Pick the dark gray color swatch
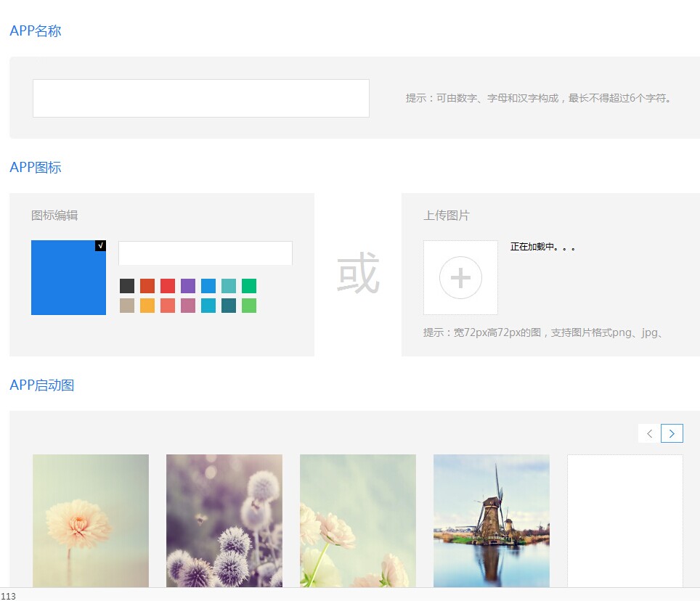The image size is (700, 601). click(127, 286)
